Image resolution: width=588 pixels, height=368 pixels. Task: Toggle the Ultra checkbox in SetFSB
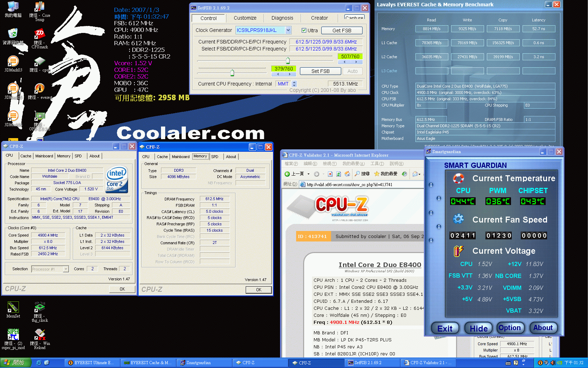pos(304,30)
